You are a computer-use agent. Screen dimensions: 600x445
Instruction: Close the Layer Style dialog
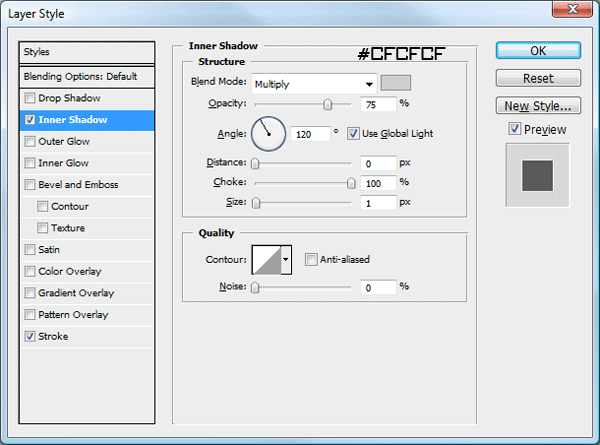coord(572,9)
